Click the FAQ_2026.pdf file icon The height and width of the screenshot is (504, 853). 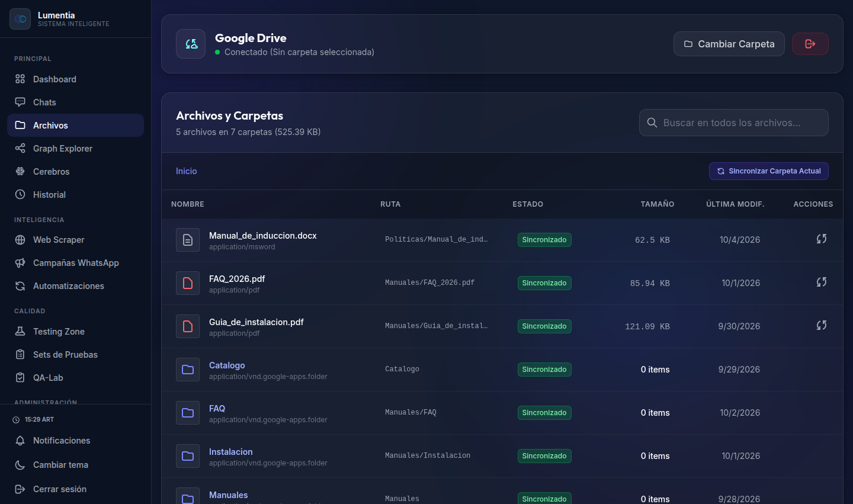[x=188, y=283]
